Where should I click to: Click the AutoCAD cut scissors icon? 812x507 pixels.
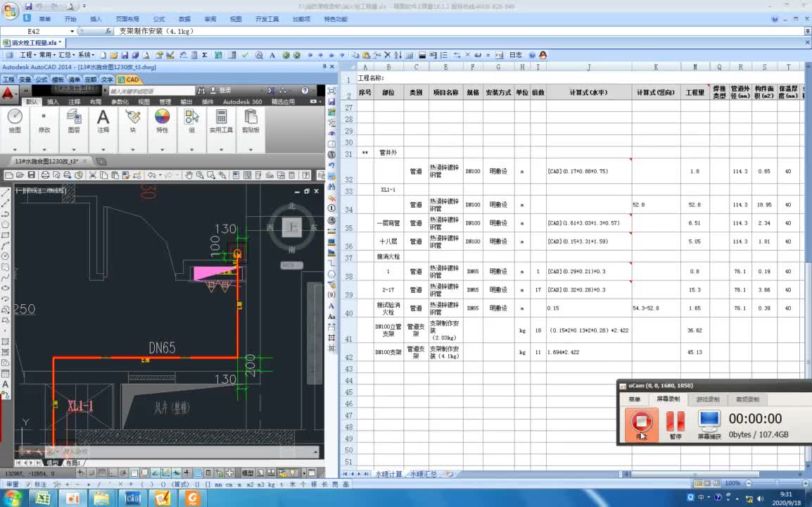(x=93, y=175)
